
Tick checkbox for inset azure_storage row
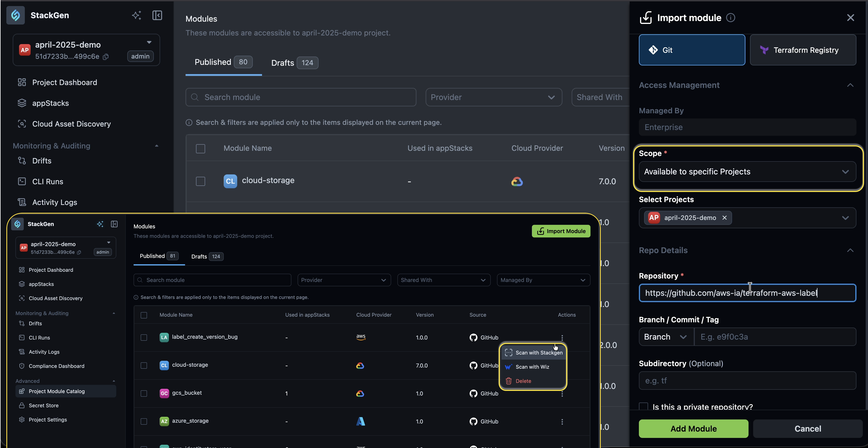[x=144, y=421]
